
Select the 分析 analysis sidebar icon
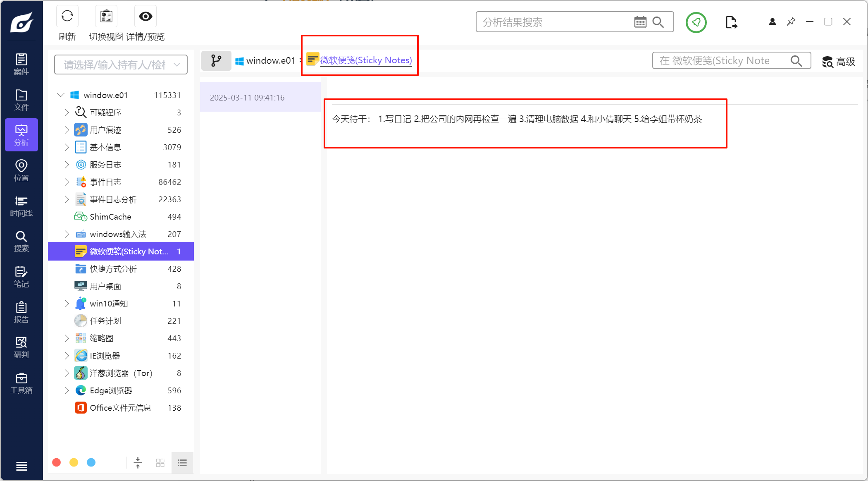pyautogui.click(x=21, y=135)
